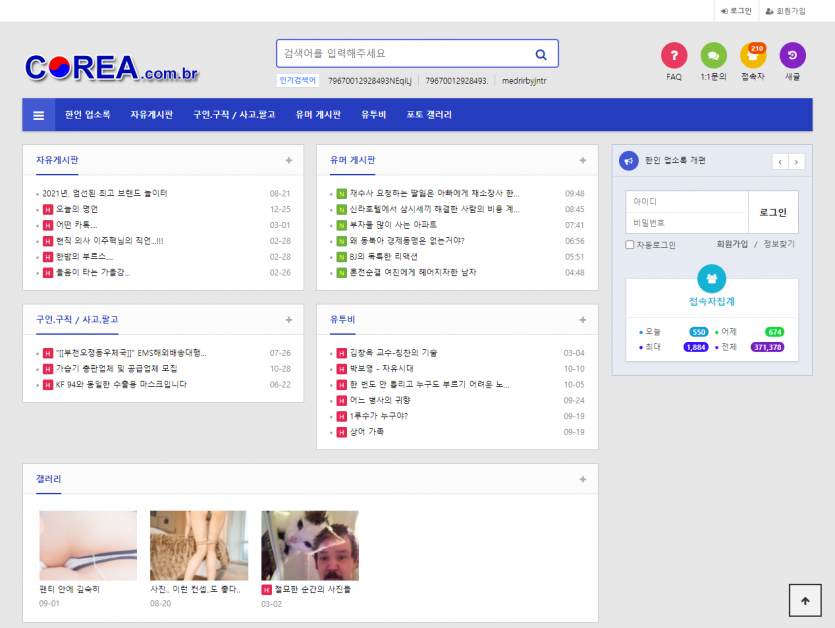Open the FAQ icon
The width and height of the screenshot is (835, 628).
coord(673,57)
